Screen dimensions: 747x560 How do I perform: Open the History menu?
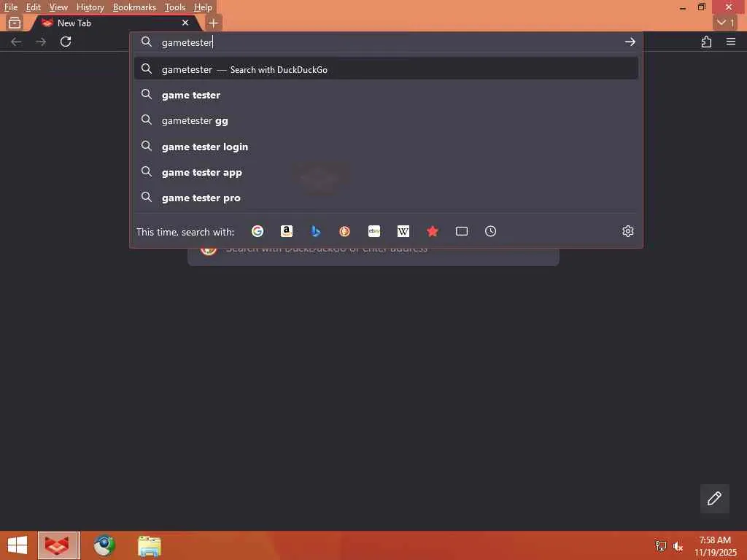coord(90,7)
